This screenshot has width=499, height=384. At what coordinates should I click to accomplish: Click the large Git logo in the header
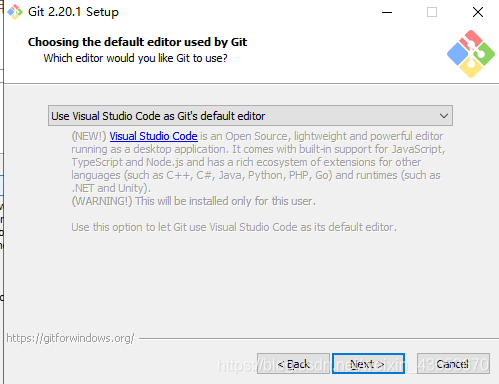point(471,54)
